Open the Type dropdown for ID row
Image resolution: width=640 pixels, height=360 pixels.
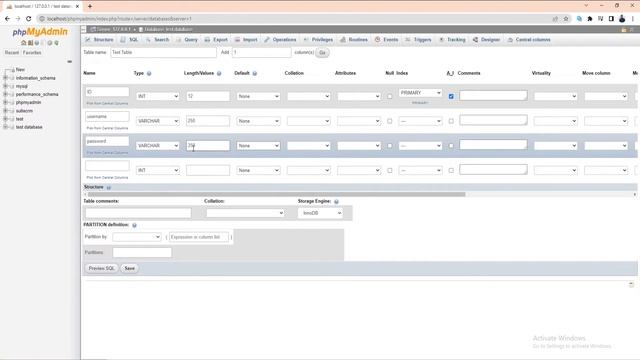tap(158, 96)
